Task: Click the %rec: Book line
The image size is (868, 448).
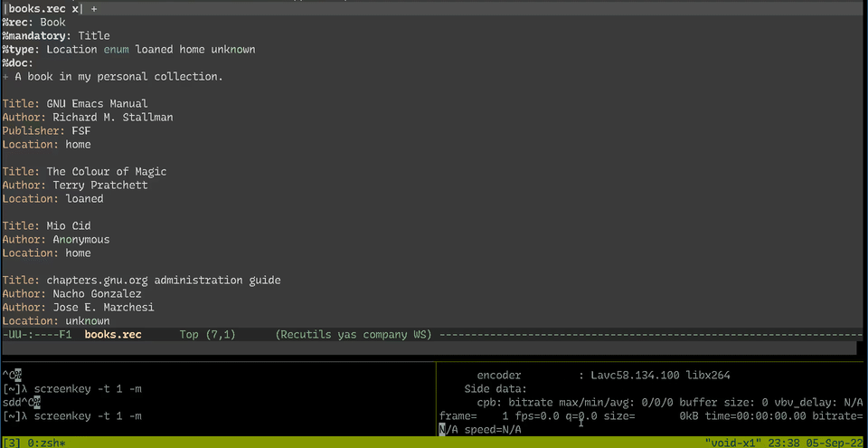Action: tap(33, 23)
